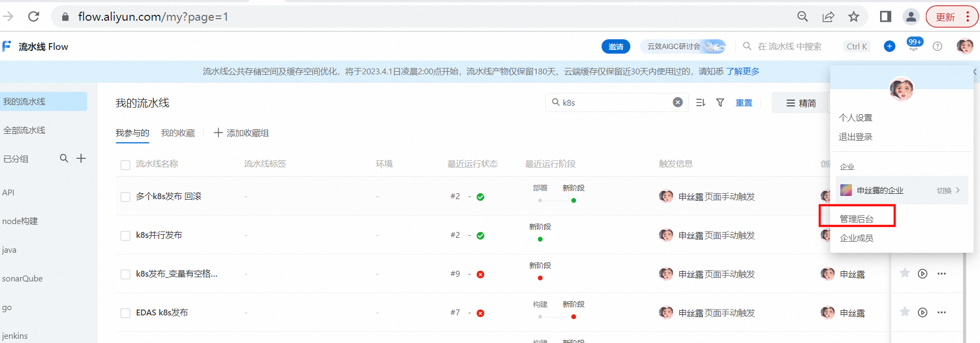Open the sonarQube group

pyautogui.click(x=22, y=278)
